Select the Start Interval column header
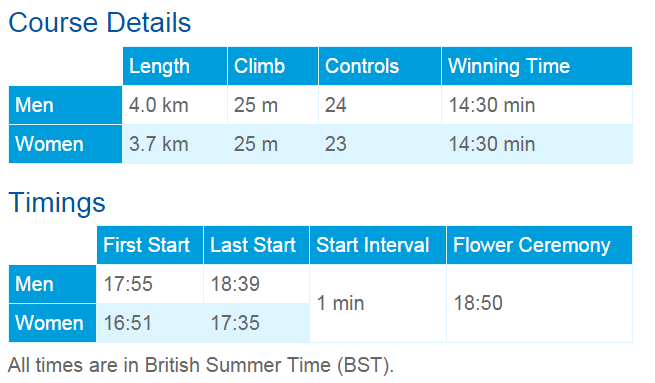The image size is (655, 383). (378, 245)
